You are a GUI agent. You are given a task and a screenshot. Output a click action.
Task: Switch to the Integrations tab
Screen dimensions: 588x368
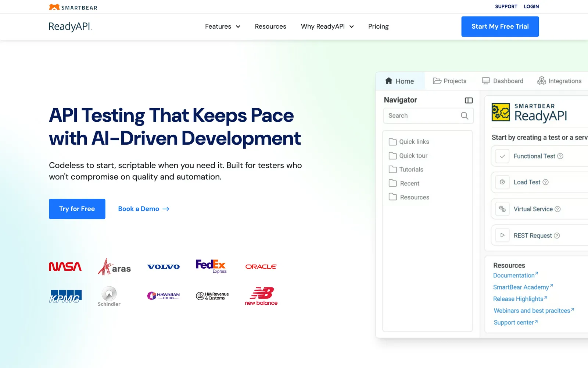click(559, 81)
